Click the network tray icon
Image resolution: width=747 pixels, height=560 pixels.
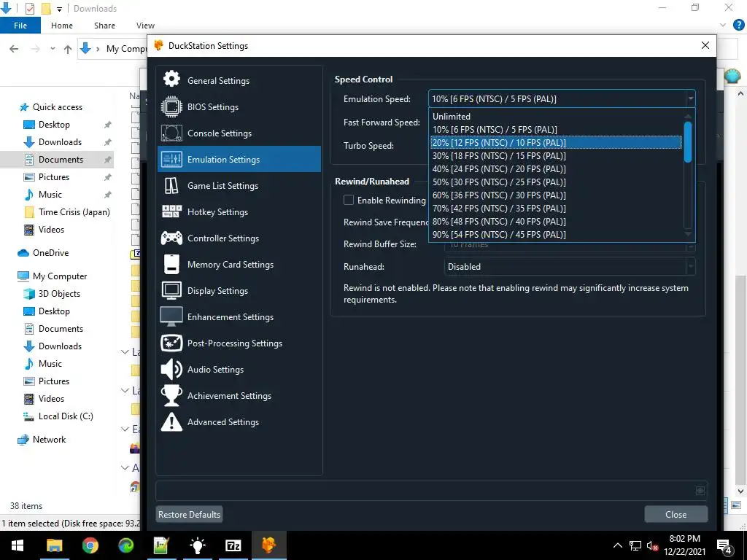635,545
